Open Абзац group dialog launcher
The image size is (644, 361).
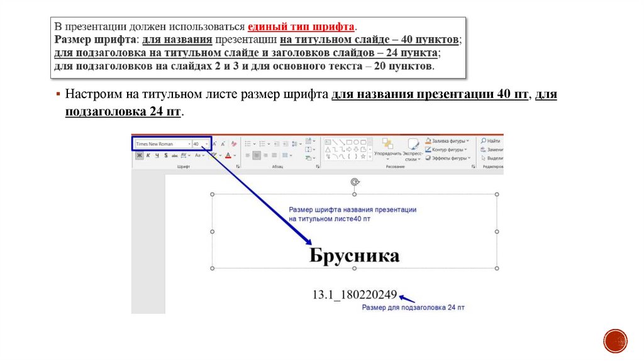[317, 166]
